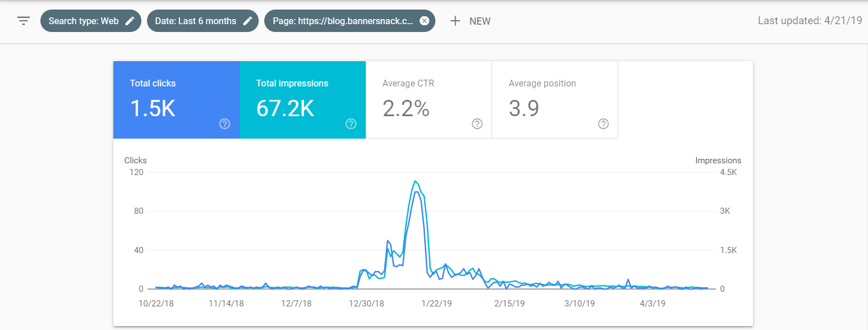The width and height of the screenshot is (868, 330).
Task: Click the 4.5K impressions axis value
Action: 728,172
